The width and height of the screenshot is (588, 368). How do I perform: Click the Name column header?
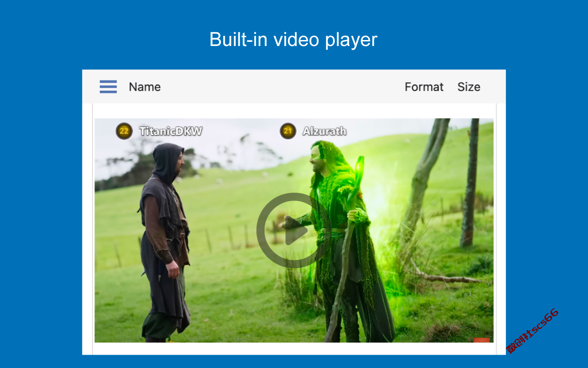point(145,87)
